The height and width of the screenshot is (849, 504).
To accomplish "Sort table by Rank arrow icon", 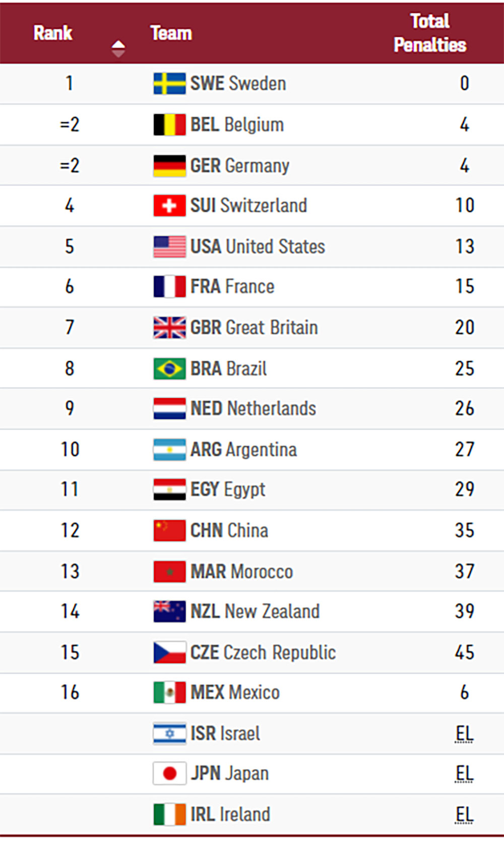I will pyautogui.click(x=118, y=49).
